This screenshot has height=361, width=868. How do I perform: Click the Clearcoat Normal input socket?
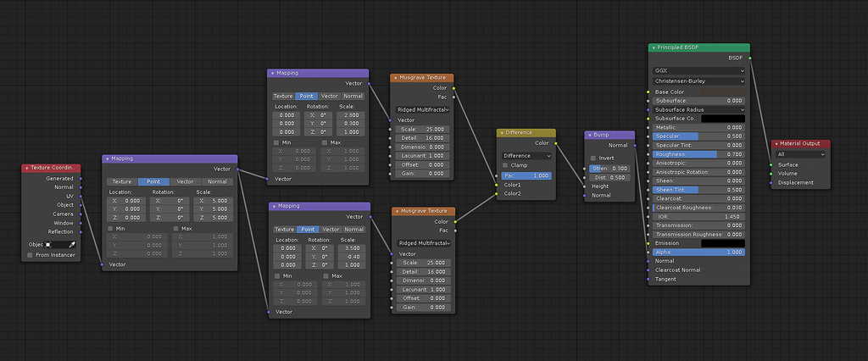point(648,270)
